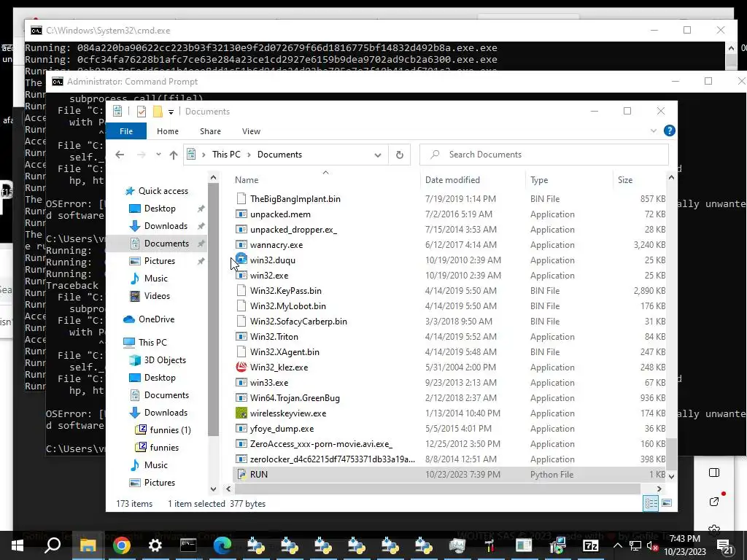Expand the ribbon with the chevron arrow
The height and width of the screenshot is (560, 747).
click(653, 131)
